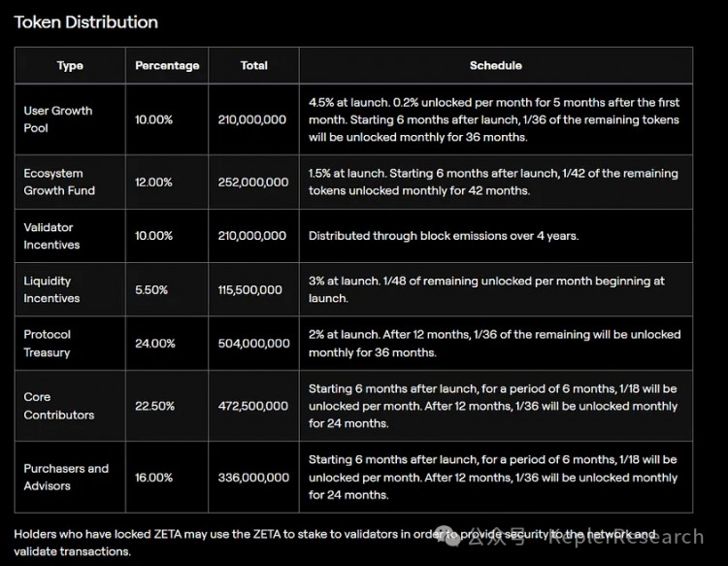This screenshot has height=566, width=728.
Task: Select the User Growth Pool row label
Action: (58, 119)
